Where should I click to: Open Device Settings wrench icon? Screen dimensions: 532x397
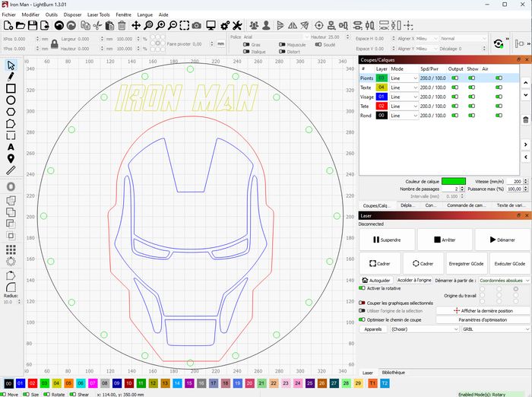pyautogui.click(x=237, y=25)
